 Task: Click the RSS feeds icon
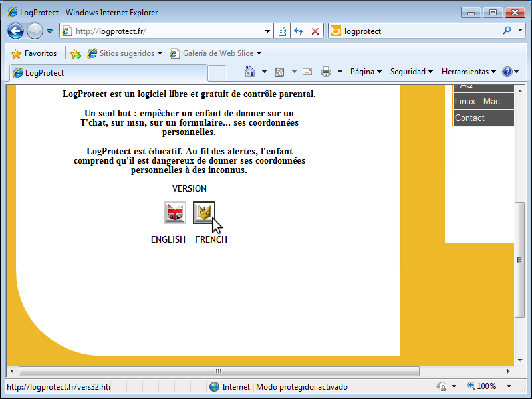279,72
